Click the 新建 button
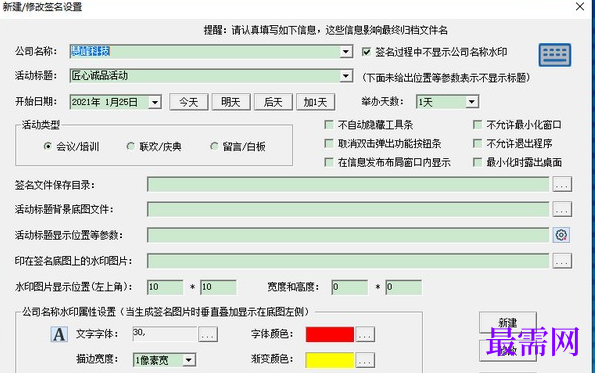The height and width of the screenshot is (373, 598). click(x=508, y=323)
